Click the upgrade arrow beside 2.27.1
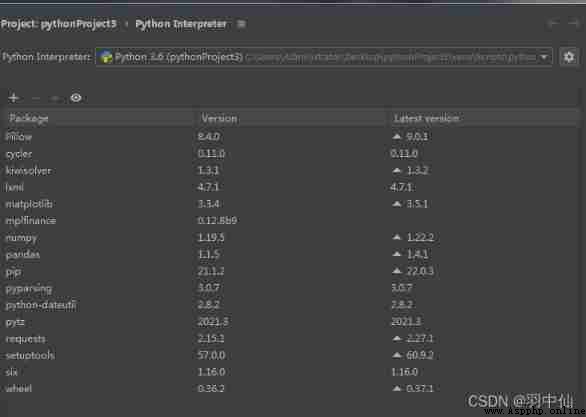 [x=397, y=339]
